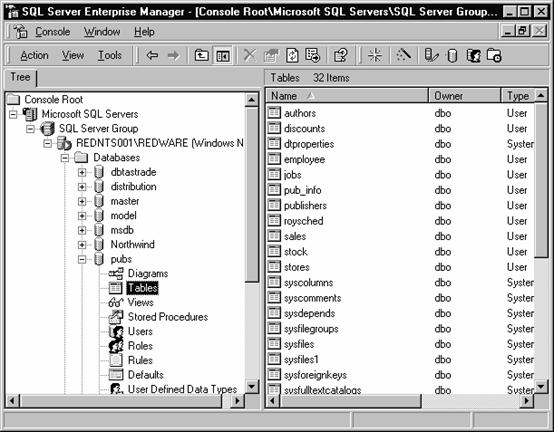Click the Refresh toolbar icon

click(292, 55)
